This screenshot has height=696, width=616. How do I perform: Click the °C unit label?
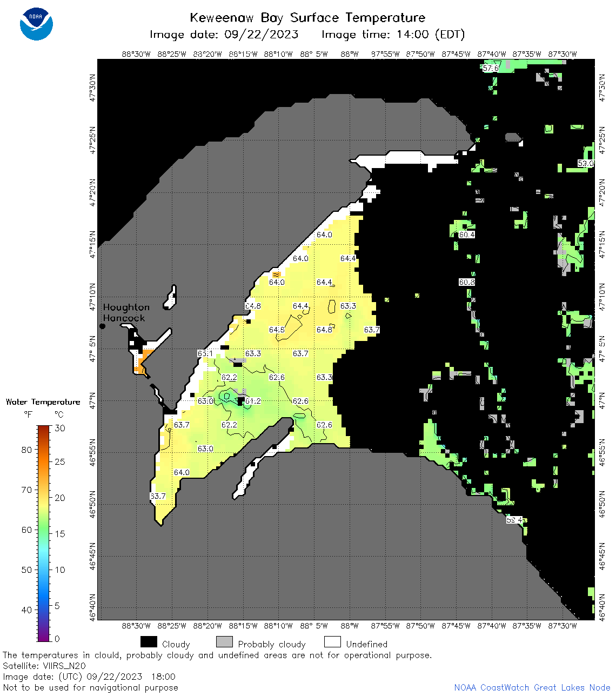(59, 415)
